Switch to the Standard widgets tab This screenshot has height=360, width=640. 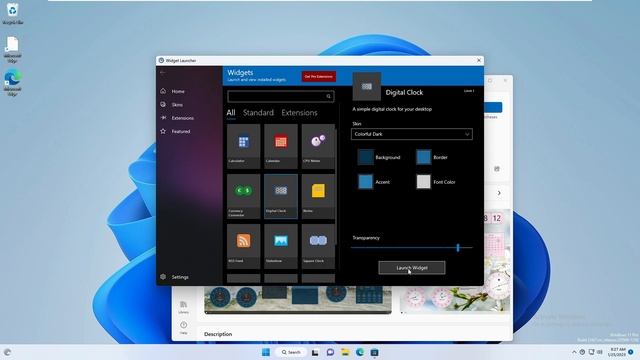258,113
